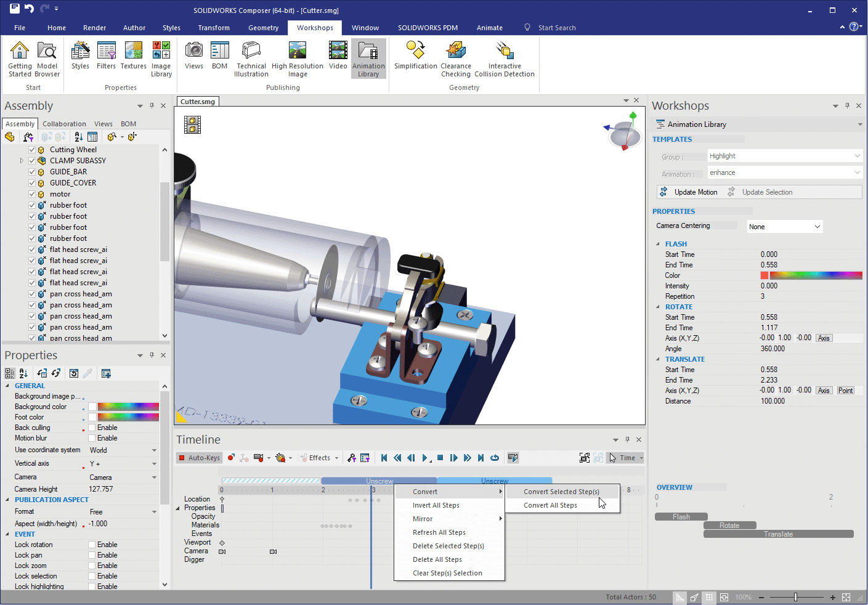
Task: Open the Model Browser
Action: (x=47, y=59)
